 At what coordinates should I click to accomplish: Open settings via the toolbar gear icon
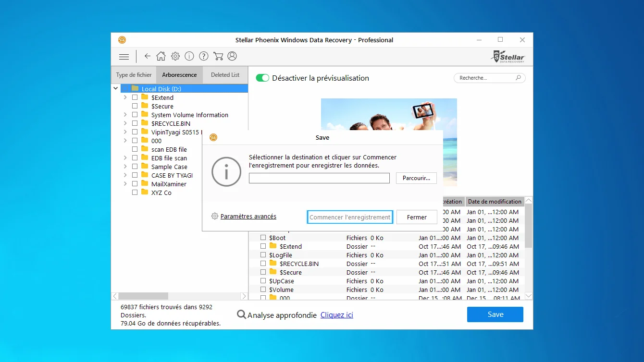[x=175, y=56]
